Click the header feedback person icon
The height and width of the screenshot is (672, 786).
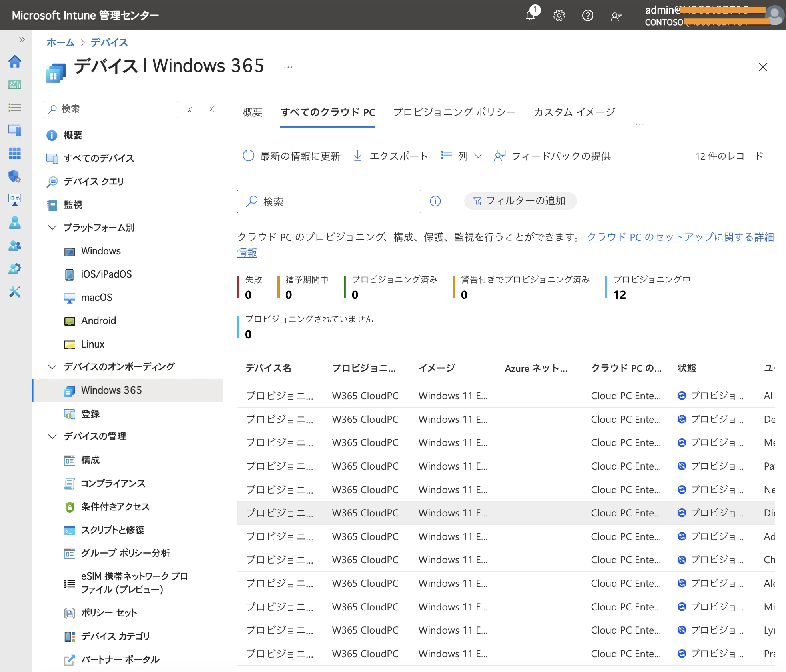coord(616,15)
